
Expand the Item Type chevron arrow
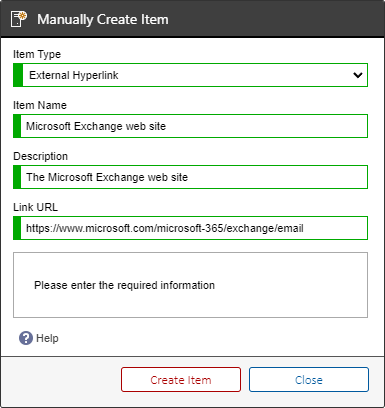(x=358, y=75)
